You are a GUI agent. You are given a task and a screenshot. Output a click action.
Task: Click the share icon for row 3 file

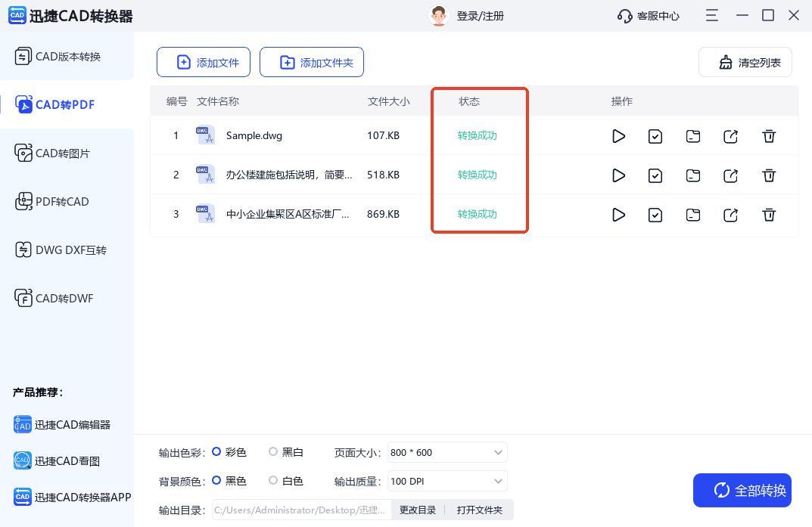(x=730, y=215)
